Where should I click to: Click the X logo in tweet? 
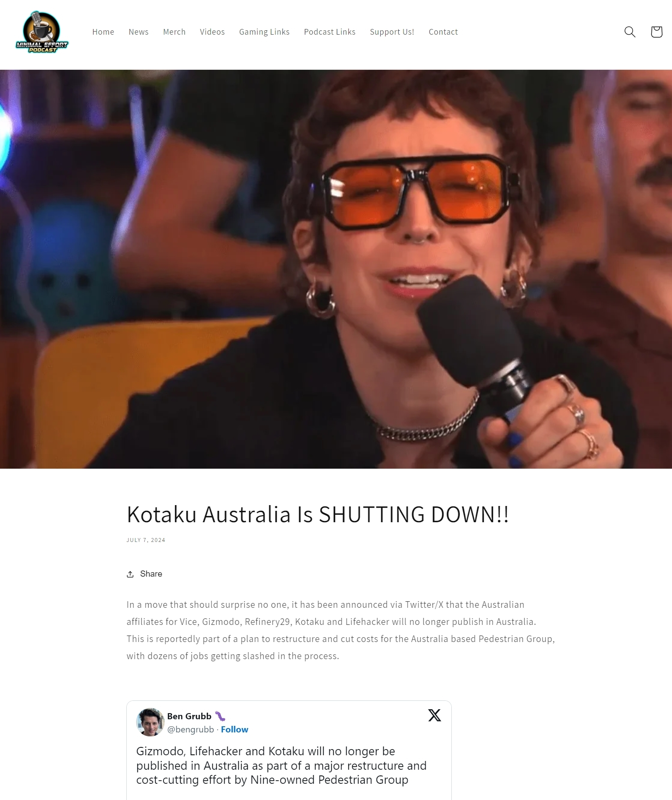[x=435, y=715]
